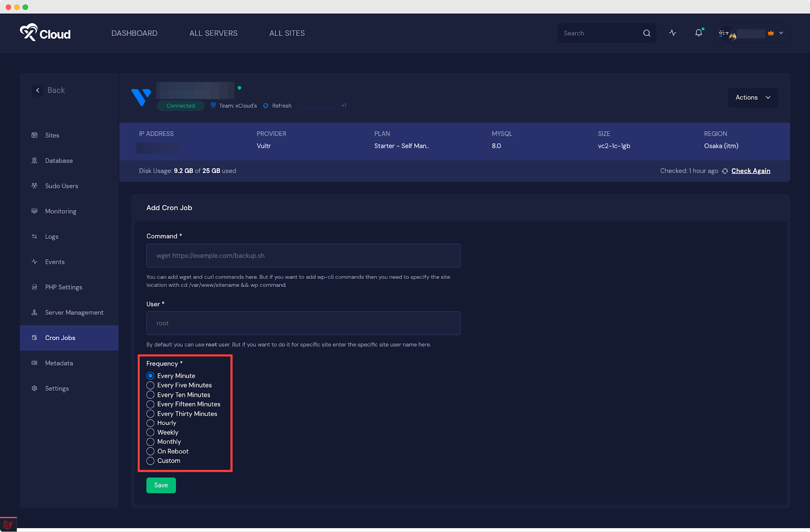Click the green Save button
The width and height of the screenshot is (810, 532).
pyautogui.click(x=161, y=485)
